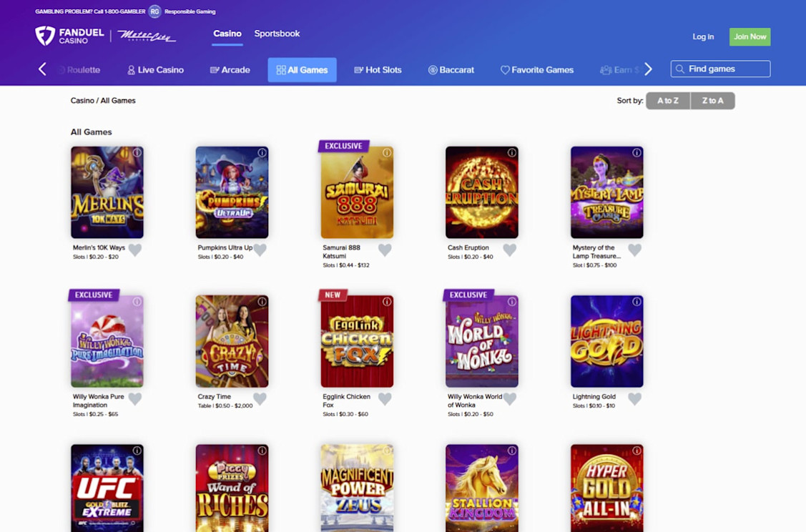The height and width of the screenshot is (532, 806).
Task: Launch Cash Eruption game thumbnail
Action: pos(481,192)
